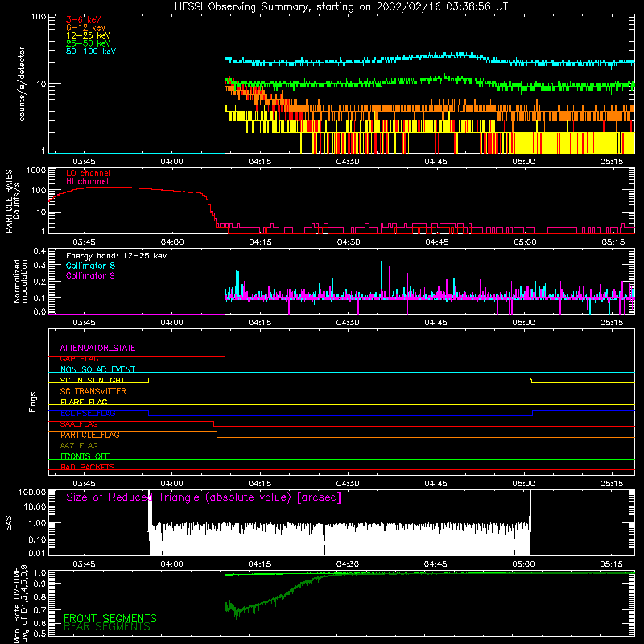This screenshot has height=644, width=644.
Task: Click the HI channel legend label
Action: 87,181
